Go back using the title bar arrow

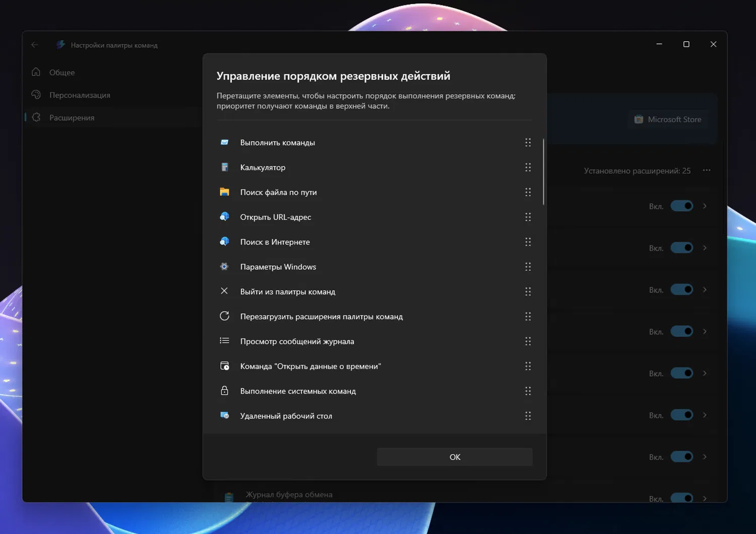pos(34,45)
